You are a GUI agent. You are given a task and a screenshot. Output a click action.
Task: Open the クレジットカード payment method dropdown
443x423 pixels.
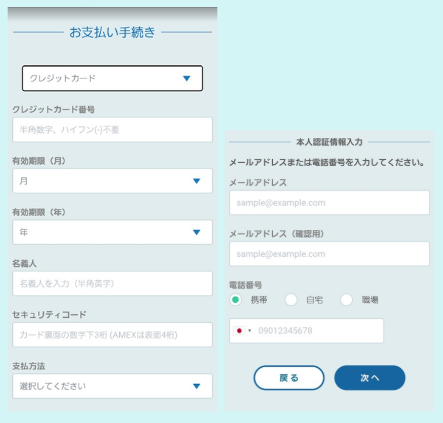click(x=112, y=78)
